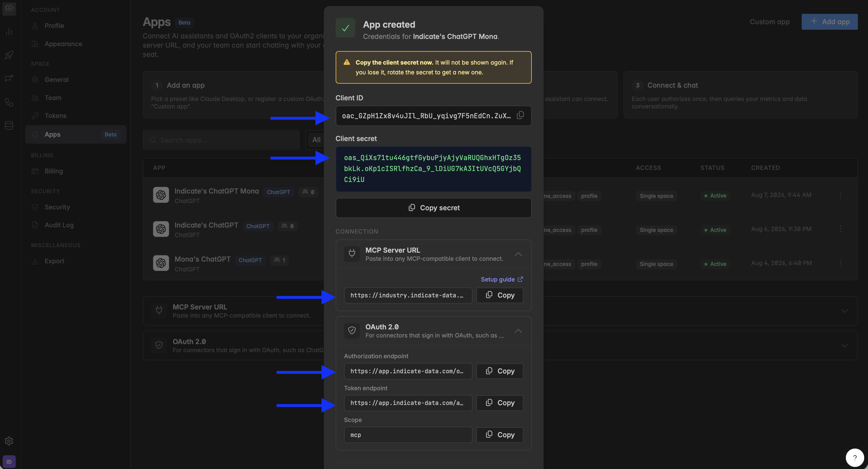Viewport: 868px width, 469px height.
Task: Click the Authorization endpoint field
Action: click(x=408, y=371)
